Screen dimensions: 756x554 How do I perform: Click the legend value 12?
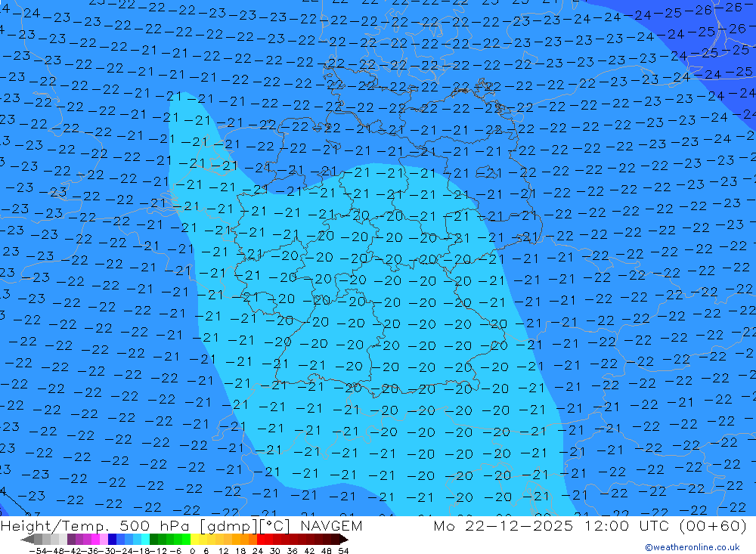(x=223, y=551)
